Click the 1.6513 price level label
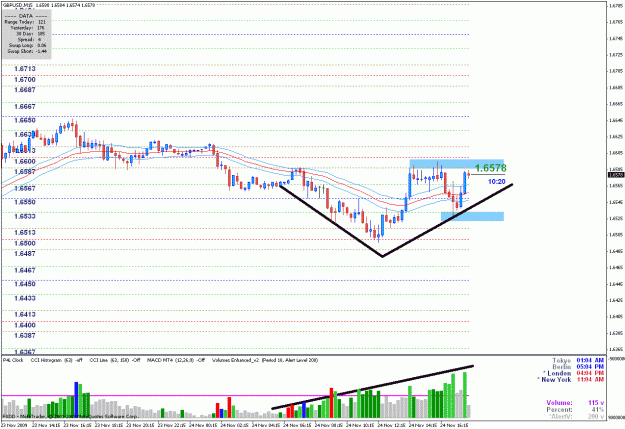Image resolution: width=625 pixels, height=429 pixels. 25,232
